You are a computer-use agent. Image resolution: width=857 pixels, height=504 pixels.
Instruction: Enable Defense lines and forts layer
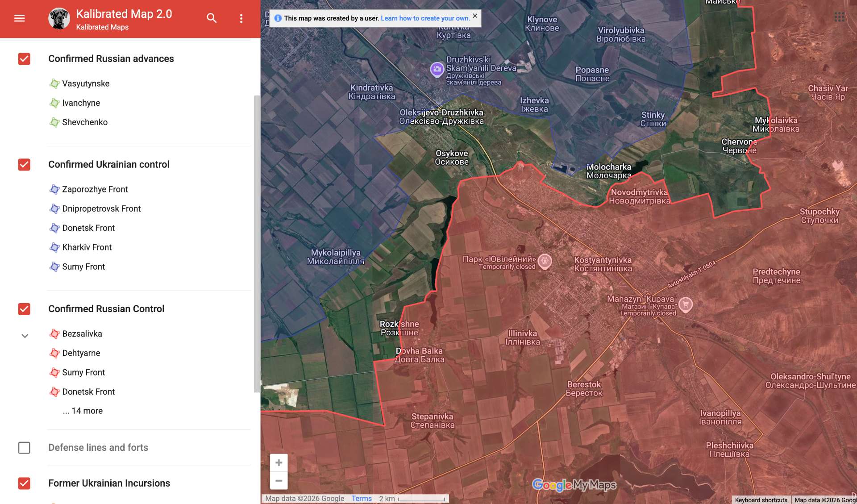[24, 448]
